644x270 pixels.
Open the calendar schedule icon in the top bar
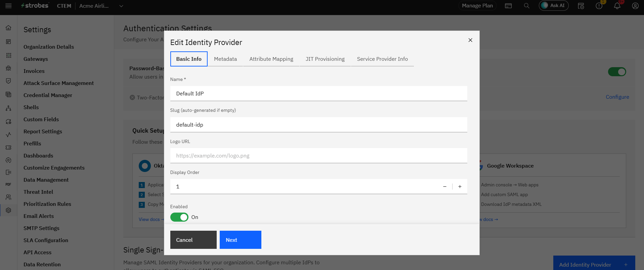[581, 6]
